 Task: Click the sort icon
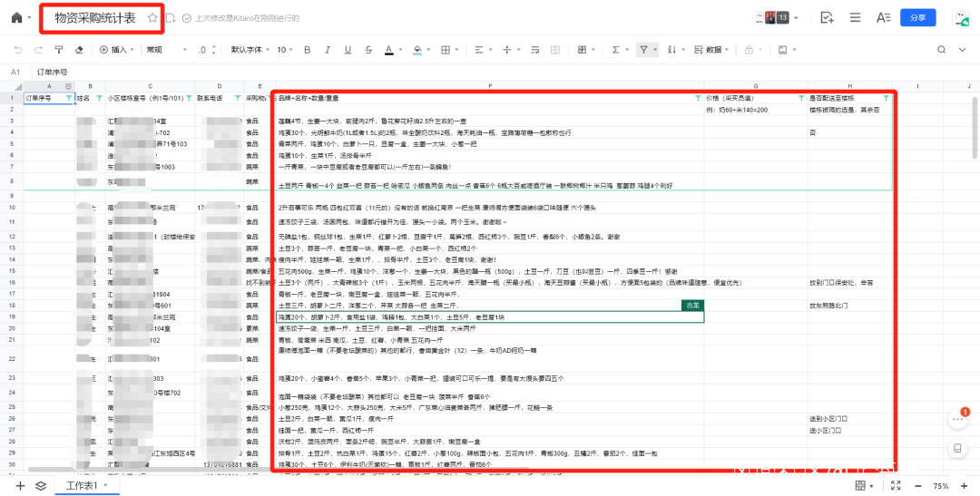point(672,50)
